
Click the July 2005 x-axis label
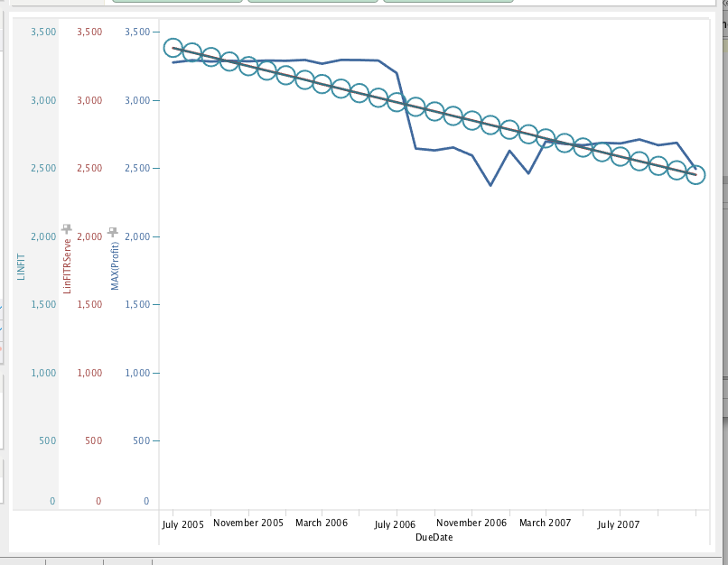183,524
